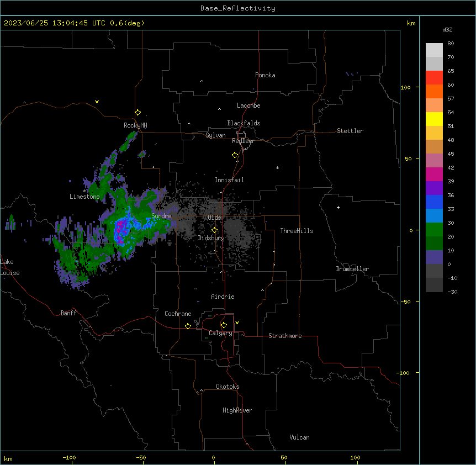The image size is (476, 465).
Task: Click the Airdrie town label
Action: (223, 297)
